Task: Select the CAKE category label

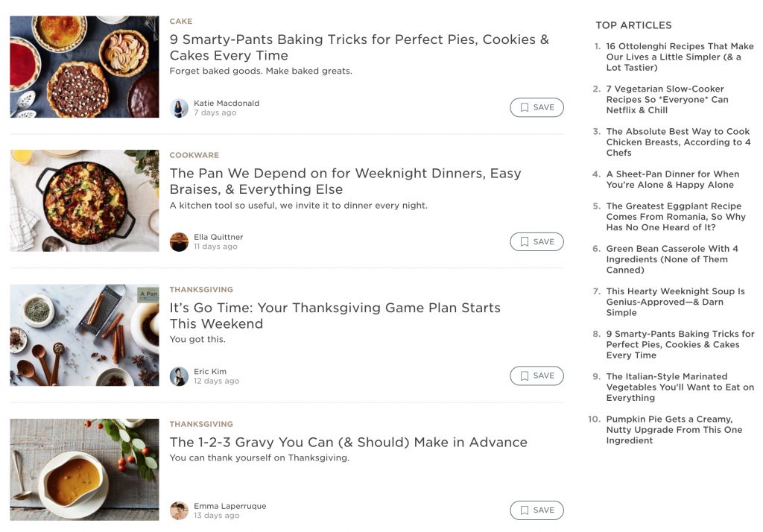Action: (x=181, y=22)
